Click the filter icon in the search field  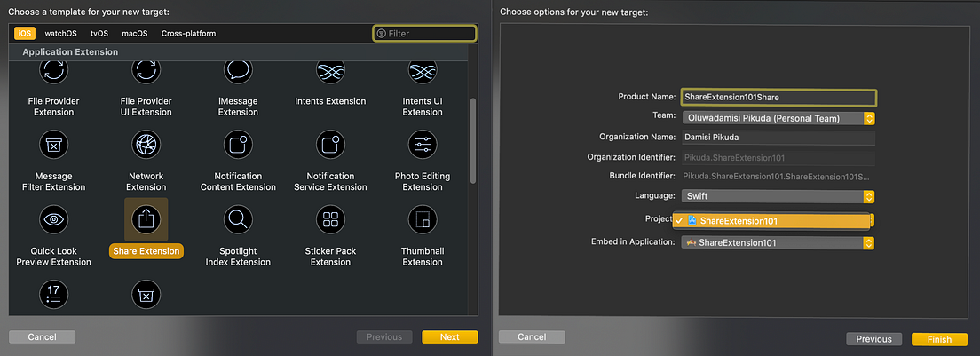(x=381, y=33)
